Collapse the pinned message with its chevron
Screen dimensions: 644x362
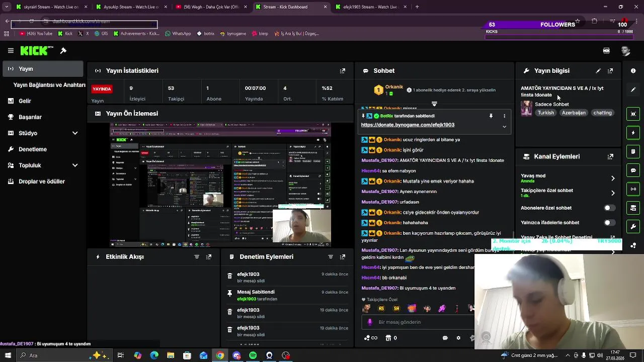tap(504, 127)
